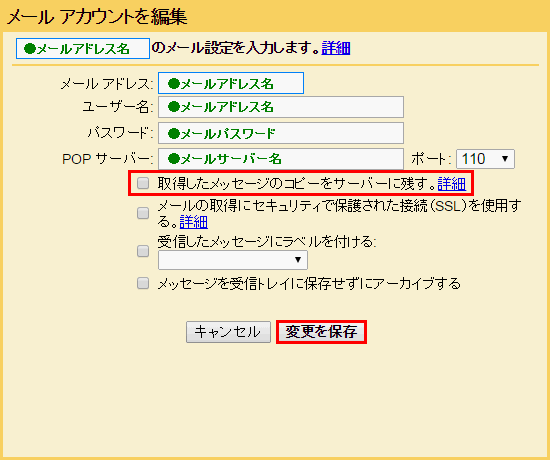Click the 変更を保存 button
550x460 pixels.
[x=321, y=332]
